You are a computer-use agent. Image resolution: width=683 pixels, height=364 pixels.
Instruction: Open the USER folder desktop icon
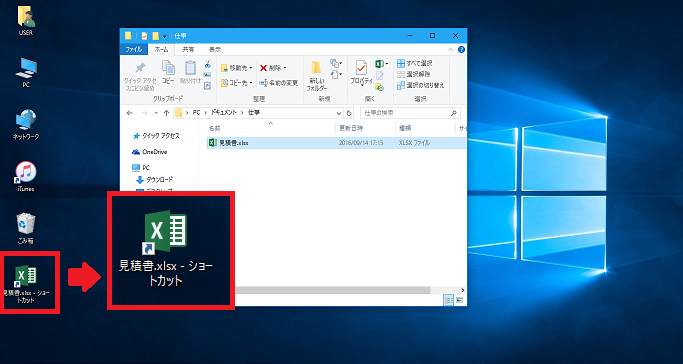pyautogui.click(x=26, y=21)
